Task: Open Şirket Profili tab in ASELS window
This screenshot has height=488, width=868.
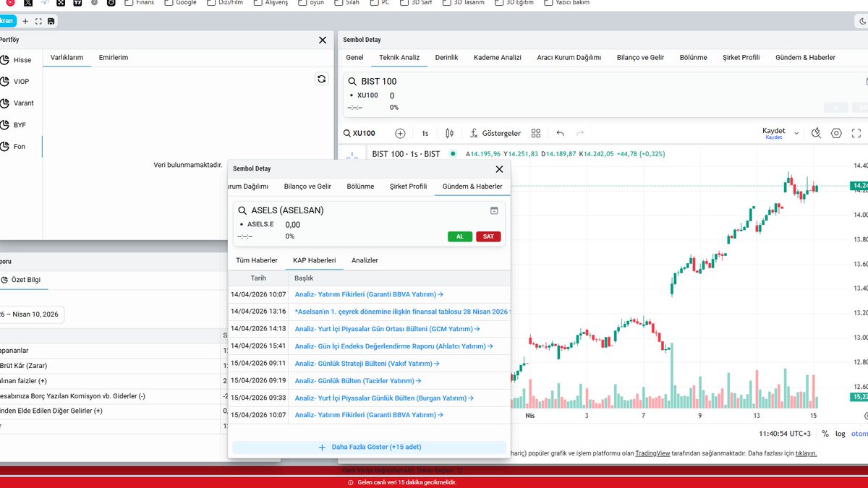Action: click(x=408, y=187)
